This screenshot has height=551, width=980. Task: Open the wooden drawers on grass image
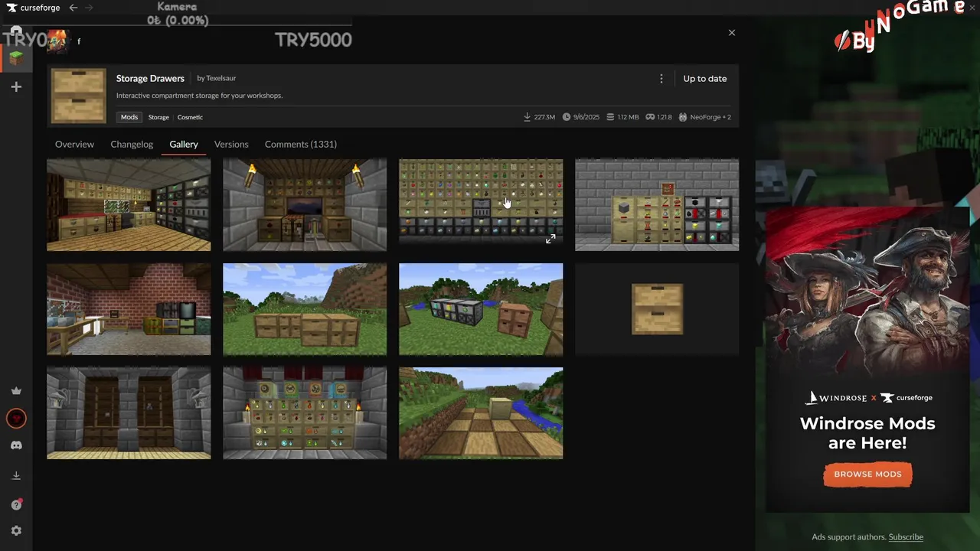coord(305,309)
